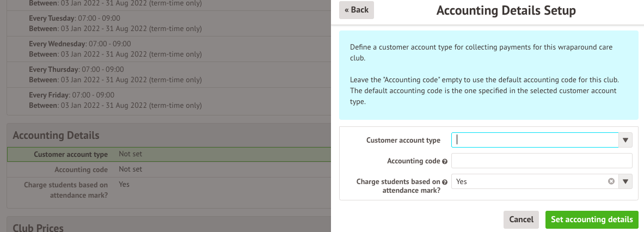Clear the 'Yes' value with the x icon
Image resolution: width=644 pixels, height=232 pixels.
(x=611, y=181)
